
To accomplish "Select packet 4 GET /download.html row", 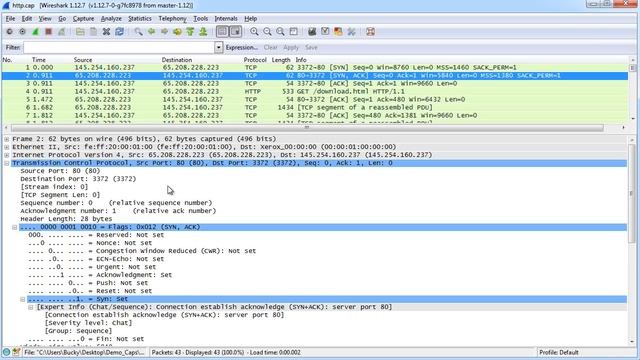I will click(x=314, y=91).
